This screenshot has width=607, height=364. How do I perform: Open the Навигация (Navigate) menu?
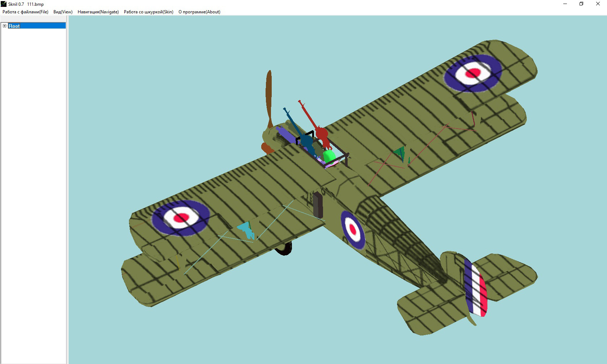[98, 12]
